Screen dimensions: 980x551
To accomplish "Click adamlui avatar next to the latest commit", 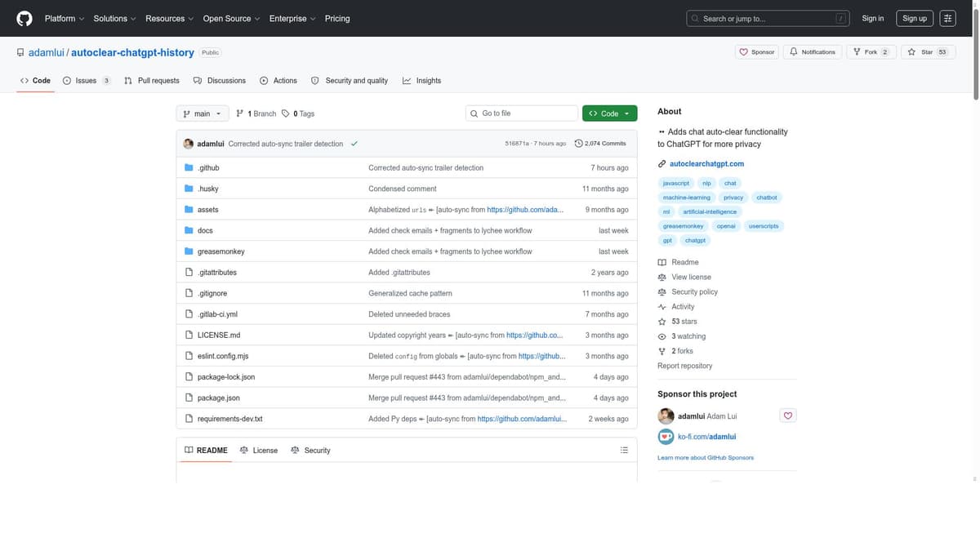I will pos(189,144).
